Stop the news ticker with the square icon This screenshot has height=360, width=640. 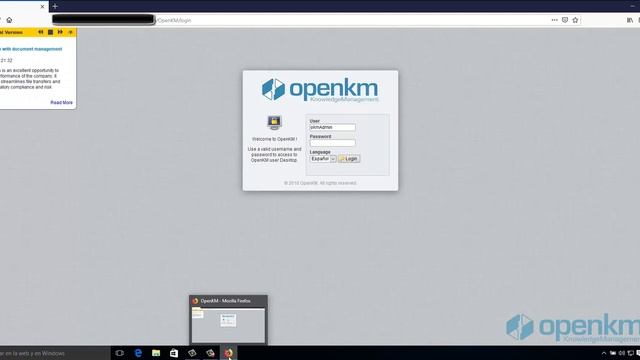[50, 32]
